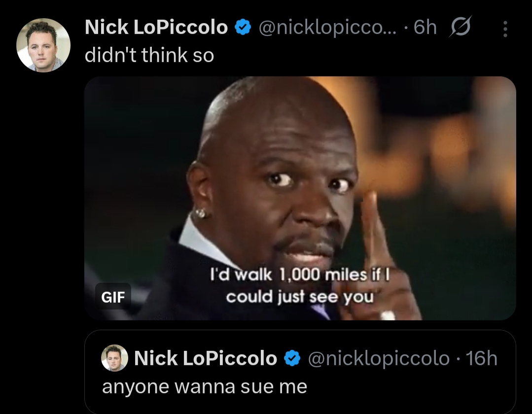Open Nick LoPiccolo's large profile avatar

pos(43,45)
